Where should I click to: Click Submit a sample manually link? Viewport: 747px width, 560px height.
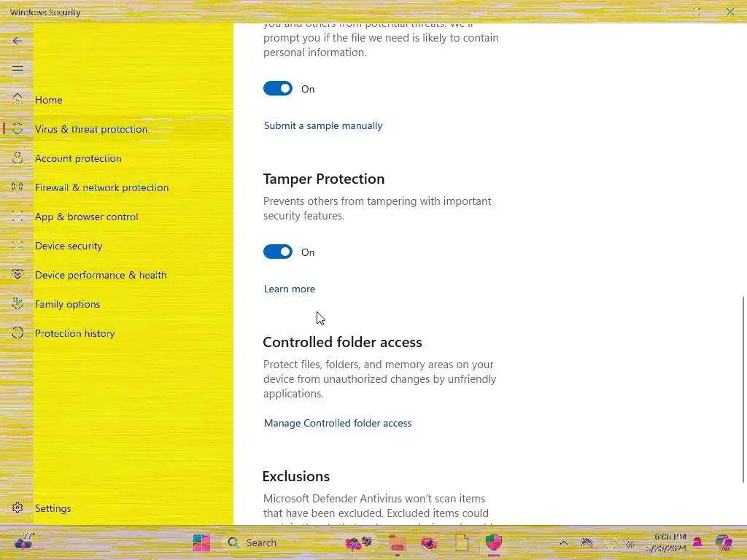323,125
